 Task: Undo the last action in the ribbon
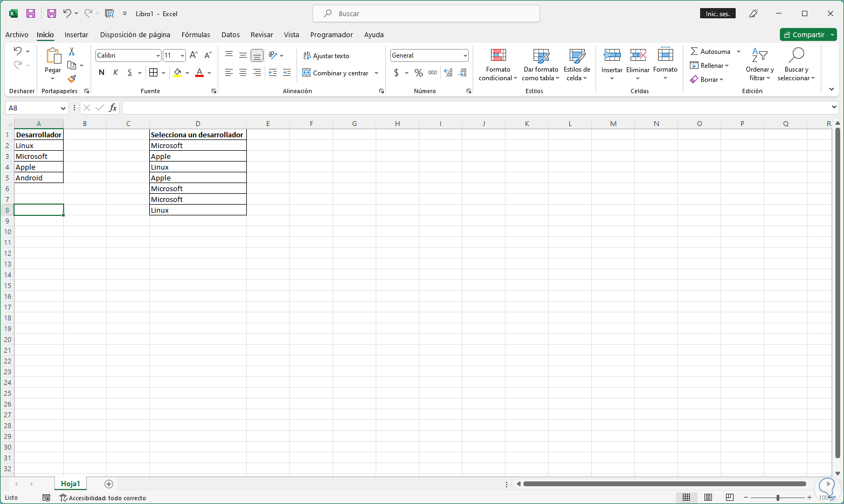[x=18, y=51]
